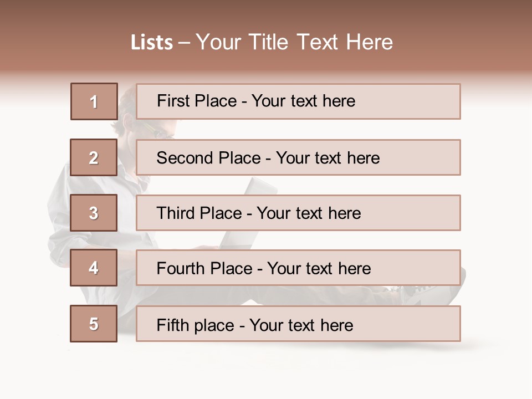This screenshot has width=532, height=399.
Task: Select the First Place text box
Action: point(298,101)
